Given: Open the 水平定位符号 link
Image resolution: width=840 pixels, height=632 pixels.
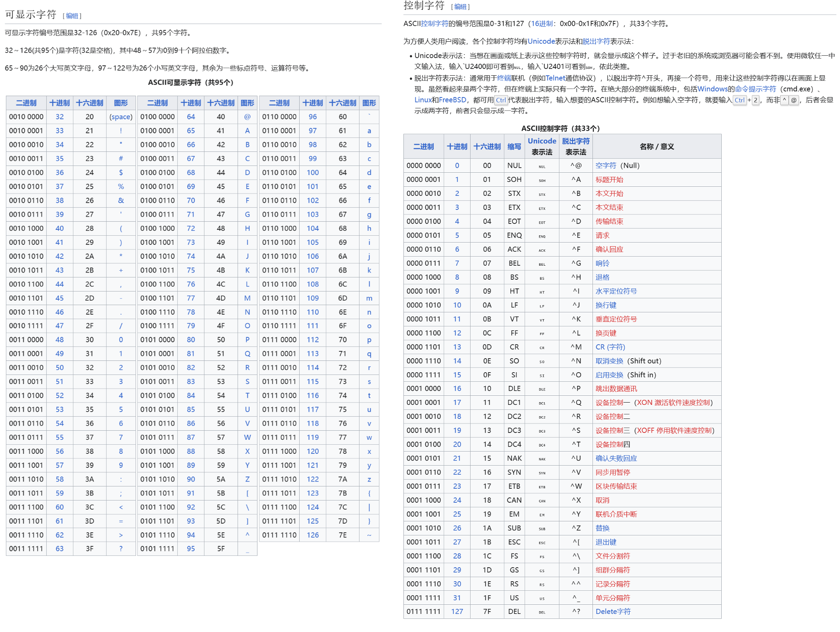Looking at the screenshot, I should tap(616, 291).
